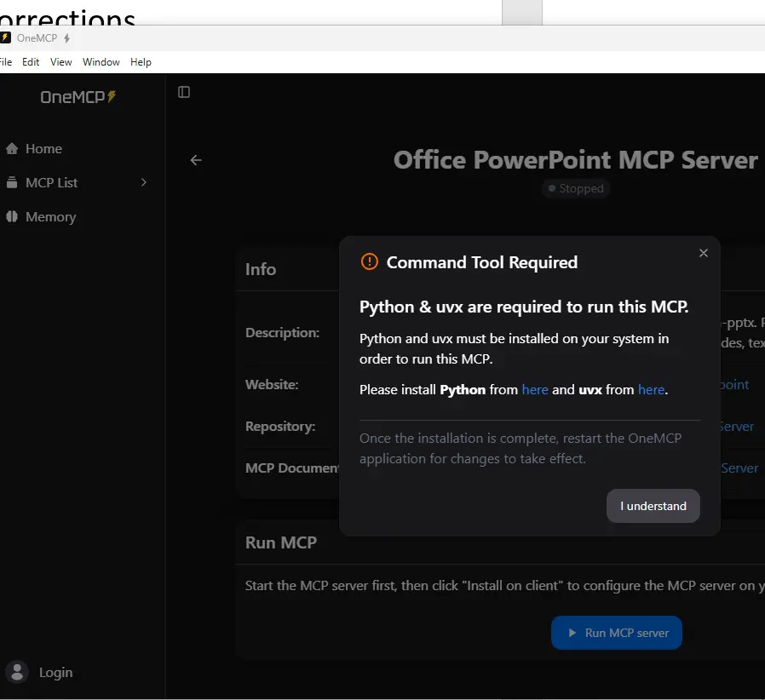Click the Info section heading
Screen dimensions: 765x700
261,269
